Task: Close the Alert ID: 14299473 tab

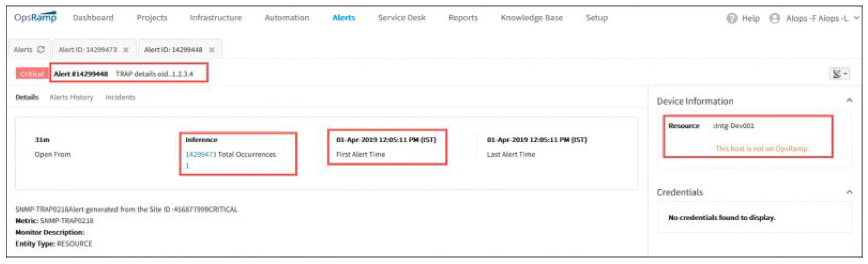Action: [126, 50]
